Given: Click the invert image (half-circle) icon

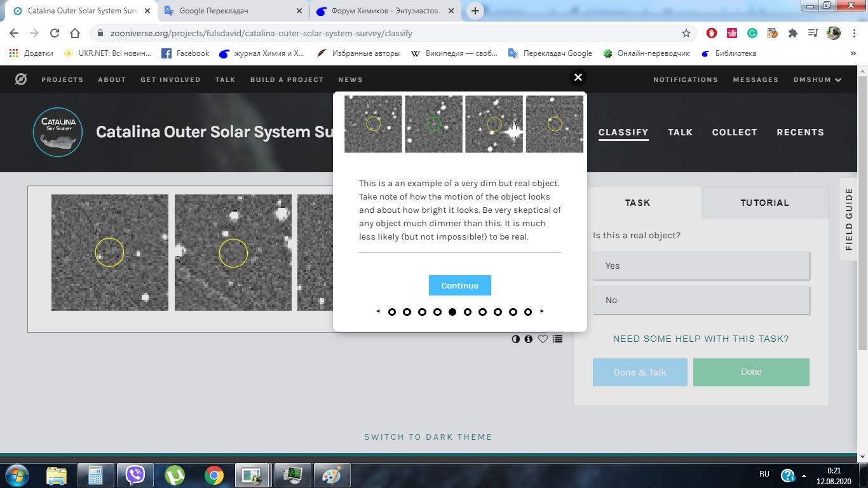Looking at the screenshot, I should pos(516,339).
